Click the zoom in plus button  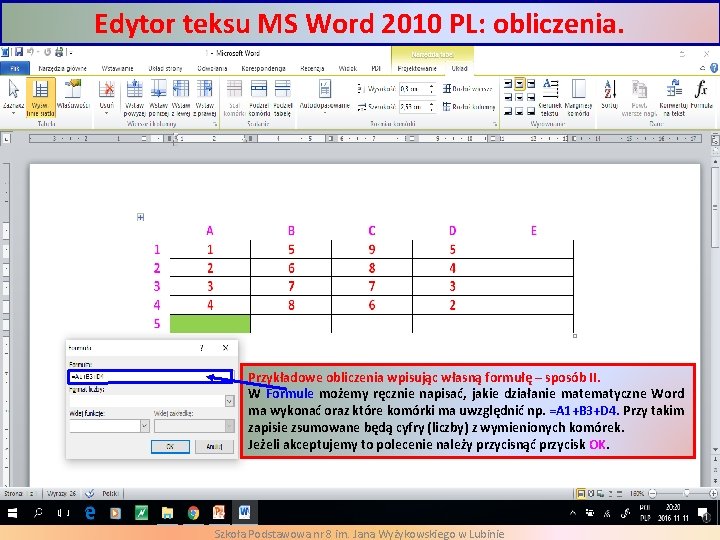coord(713,494)
